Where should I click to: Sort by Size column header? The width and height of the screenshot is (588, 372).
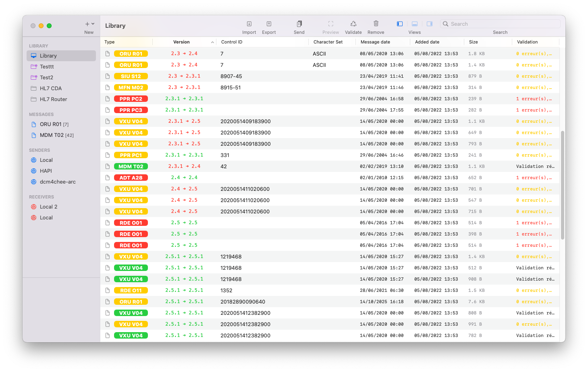(474, 42)
